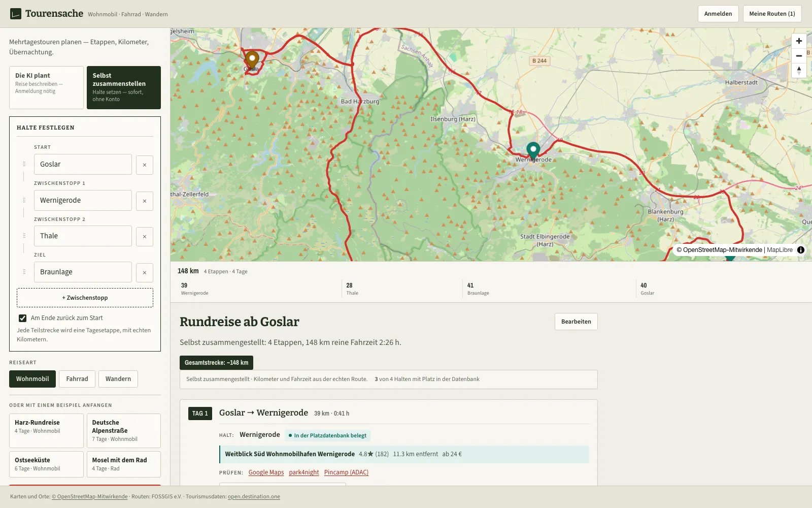The height and width of the screenshot is (508, 812).
Task: Open the park4night link
Action: (304, 472)
